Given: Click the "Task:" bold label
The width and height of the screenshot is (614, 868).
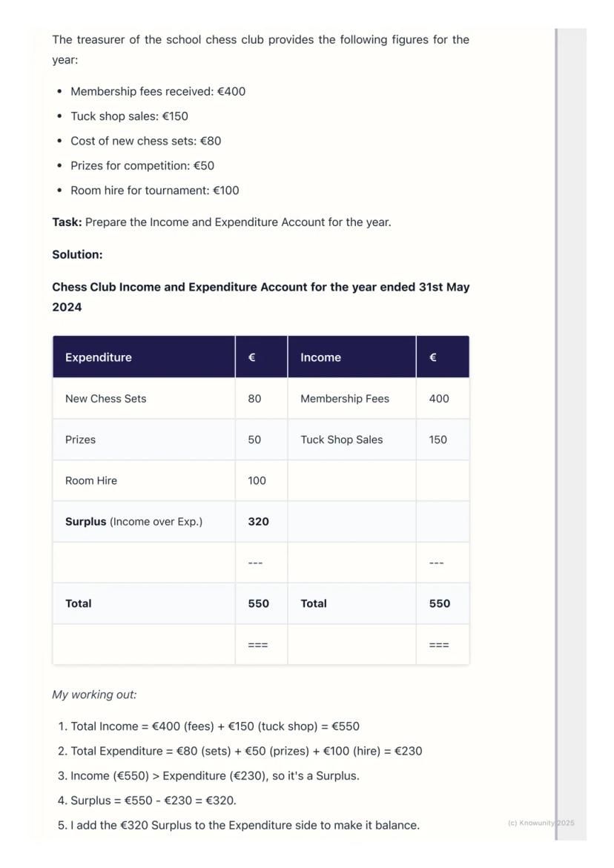Looking at the screenshot, I should click(x=67, y=222).
